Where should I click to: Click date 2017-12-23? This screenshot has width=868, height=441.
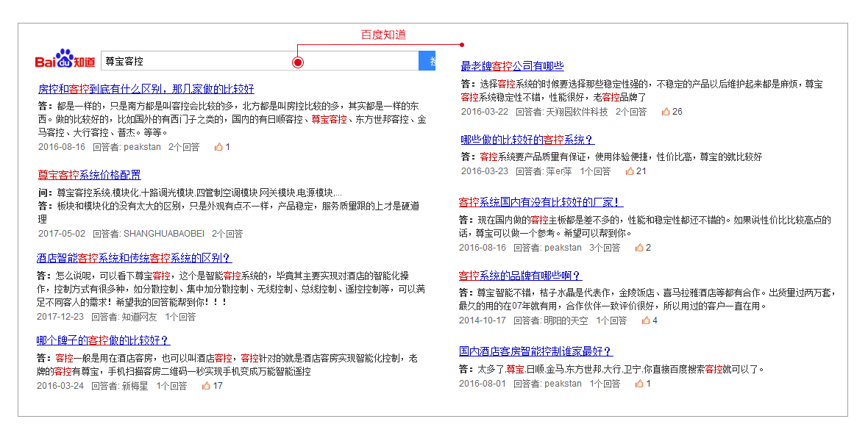(x=60, y=317)
